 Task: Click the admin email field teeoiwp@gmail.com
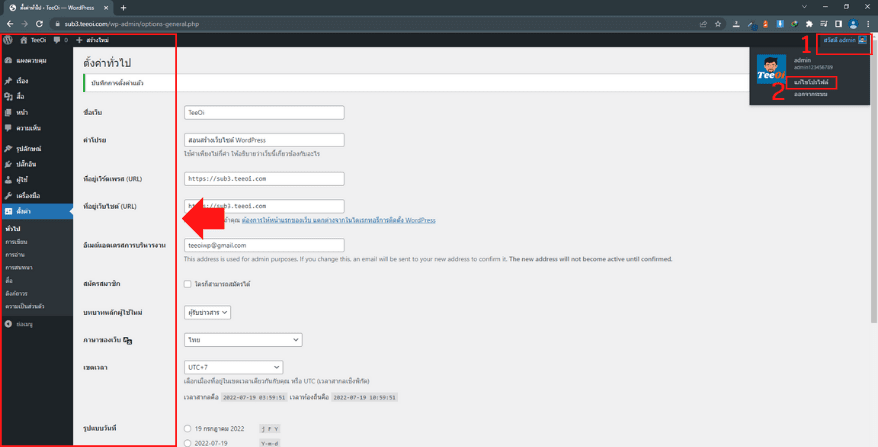coord(264,245)
